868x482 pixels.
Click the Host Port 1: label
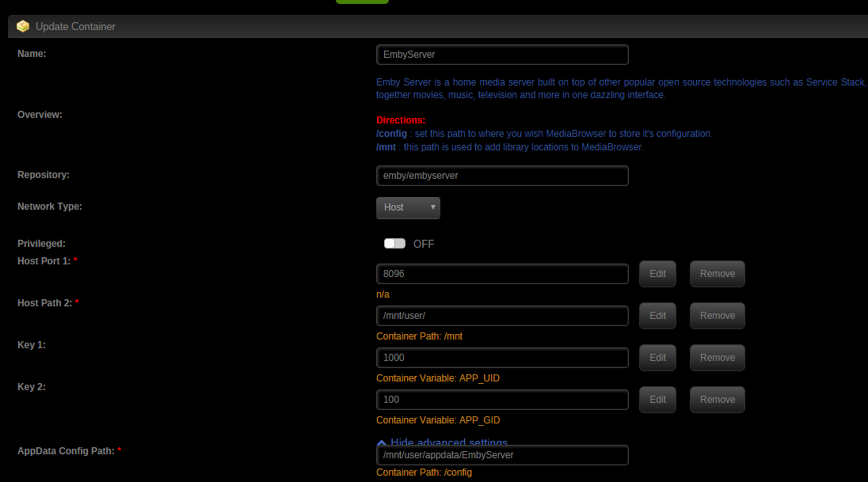(x=44, y=260)
